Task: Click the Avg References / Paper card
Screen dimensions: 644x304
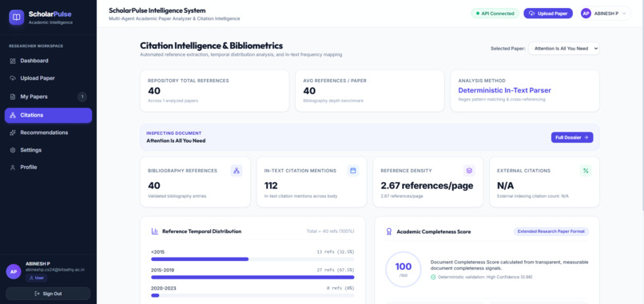Action: coord(370,91)
